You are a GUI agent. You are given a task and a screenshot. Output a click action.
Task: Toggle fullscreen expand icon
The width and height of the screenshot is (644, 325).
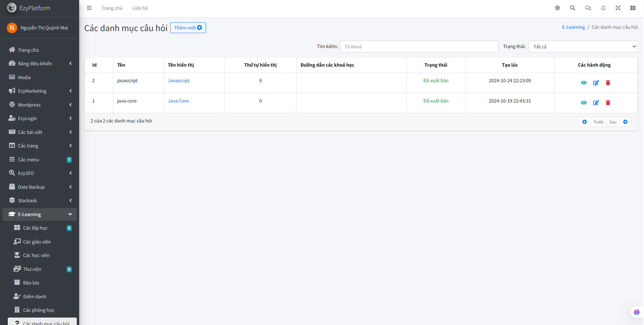click(618, 8)
